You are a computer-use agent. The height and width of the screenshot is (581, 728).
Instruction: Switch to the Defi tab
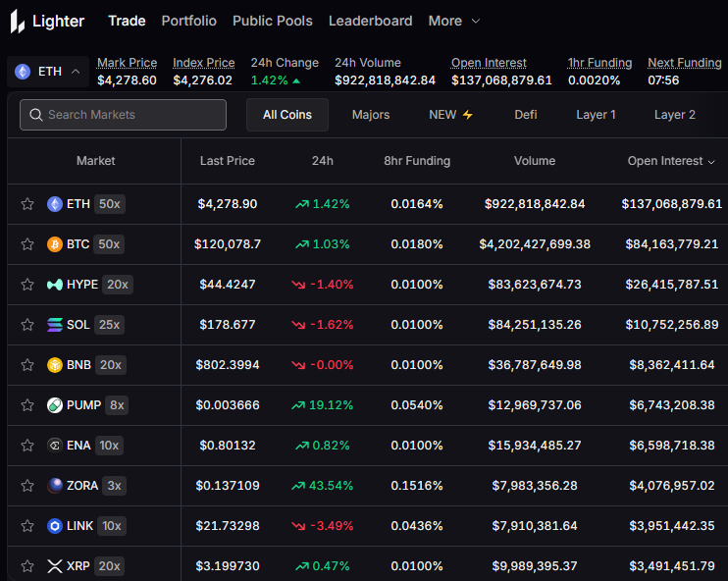click(x=526, y=115)
